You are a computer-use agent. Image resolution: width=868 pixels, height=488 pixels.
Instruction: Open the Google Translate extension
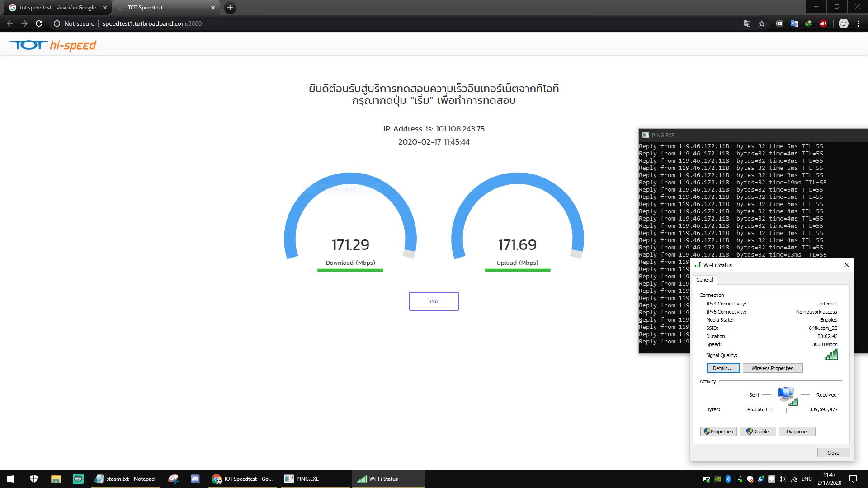pyautogui.click(x=794, y=23)
